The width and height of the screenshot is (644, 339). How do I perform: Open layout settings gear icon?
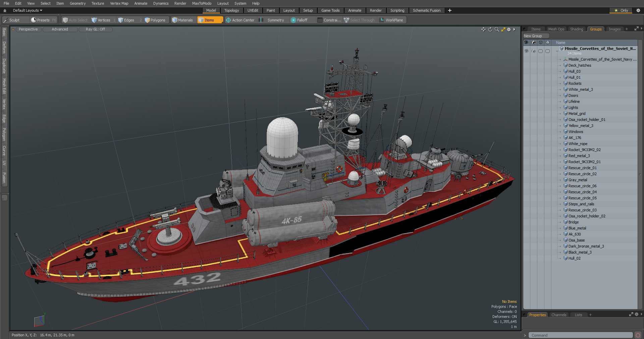click(x=638, y=10)
